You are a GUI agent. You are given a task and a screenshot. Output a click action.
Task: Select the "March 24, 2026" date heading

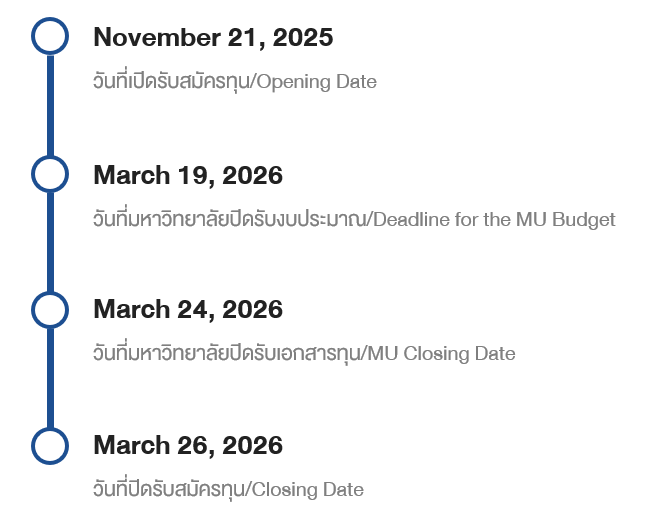(x=188, y=310)
